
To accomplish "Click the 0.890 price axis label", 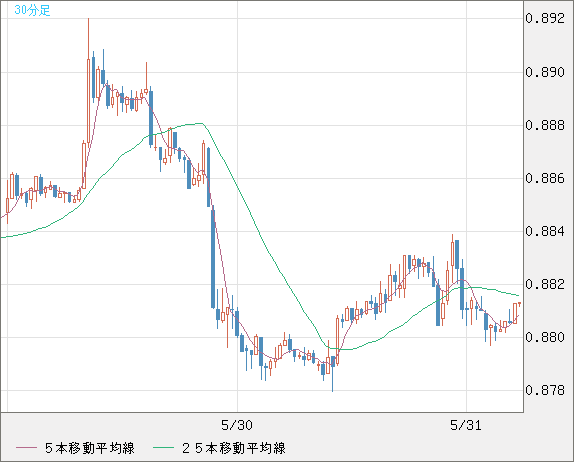I will point(545,72).
